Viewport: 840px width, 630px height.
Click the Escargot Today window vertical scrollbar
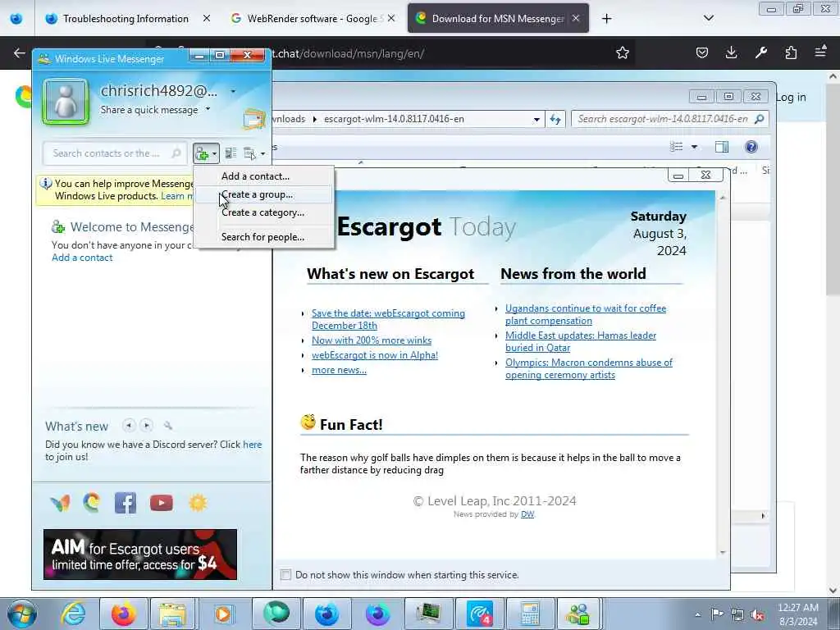click(x=723, y=375)
